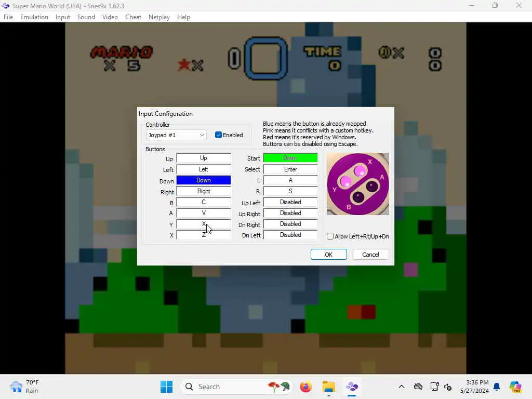The image size is (532, 399).
Task: Open the Help menu
Action: coord(183,17)
